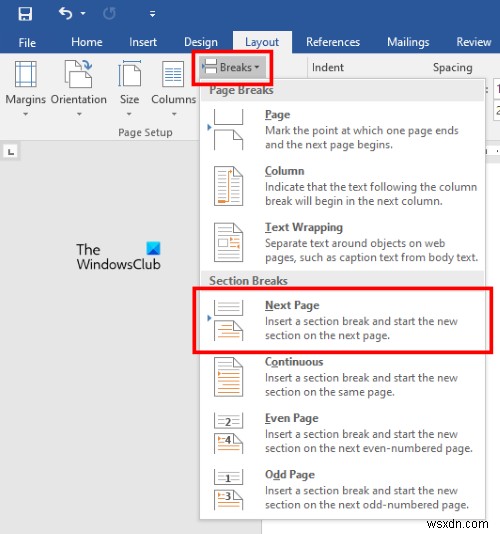Choose the Continuous section break label
The width and height of the screenshot is (500, 534).
[x=294, y=362]
